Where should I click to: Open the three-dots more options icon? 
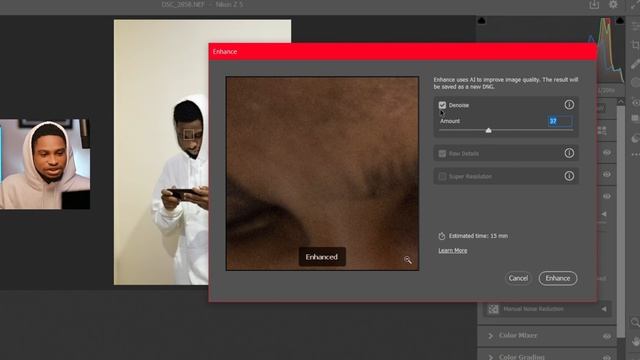tap(635, 155)
